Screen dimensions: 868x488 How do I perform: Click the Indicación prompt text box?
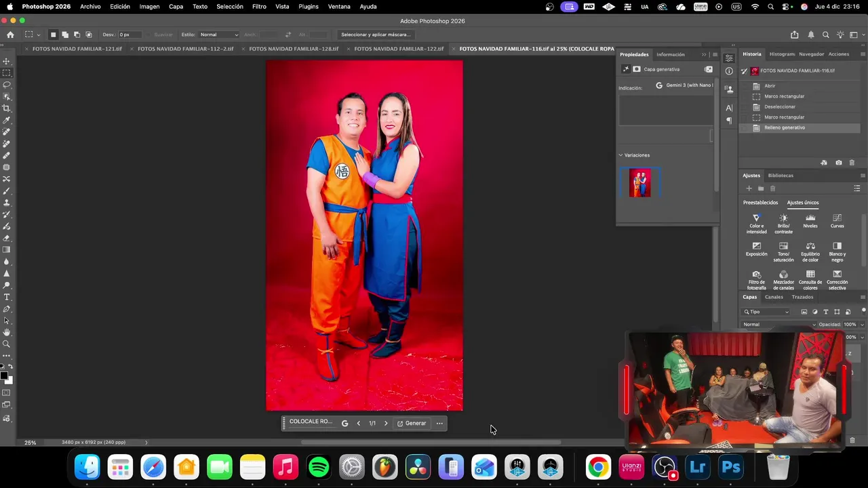pos(665,110)
